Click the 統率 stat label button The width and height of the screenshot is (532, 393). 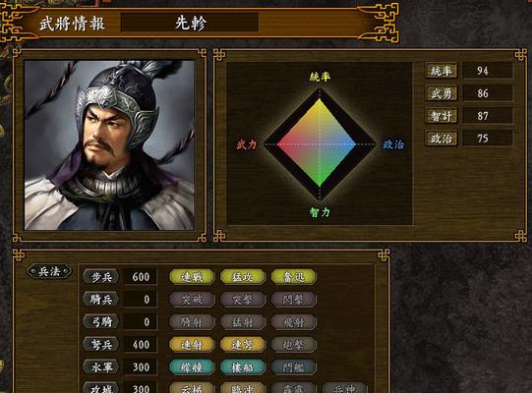pos(442,71)
